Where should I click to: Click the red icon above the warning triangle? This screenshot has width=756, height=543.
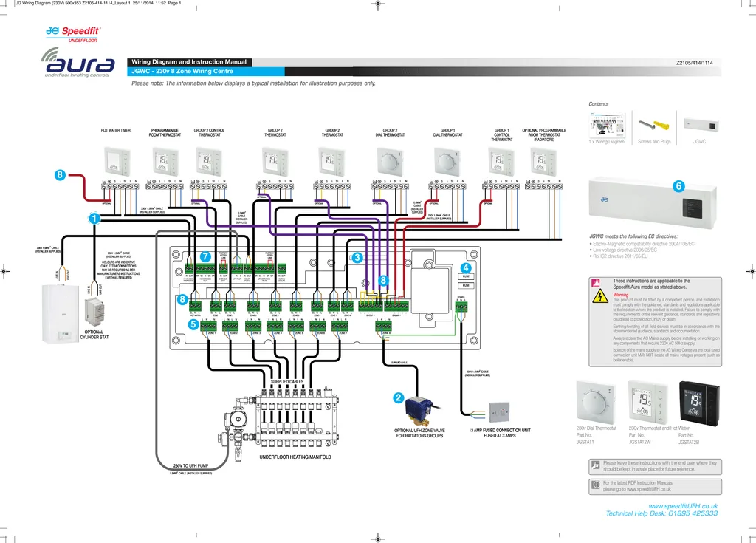596,284
